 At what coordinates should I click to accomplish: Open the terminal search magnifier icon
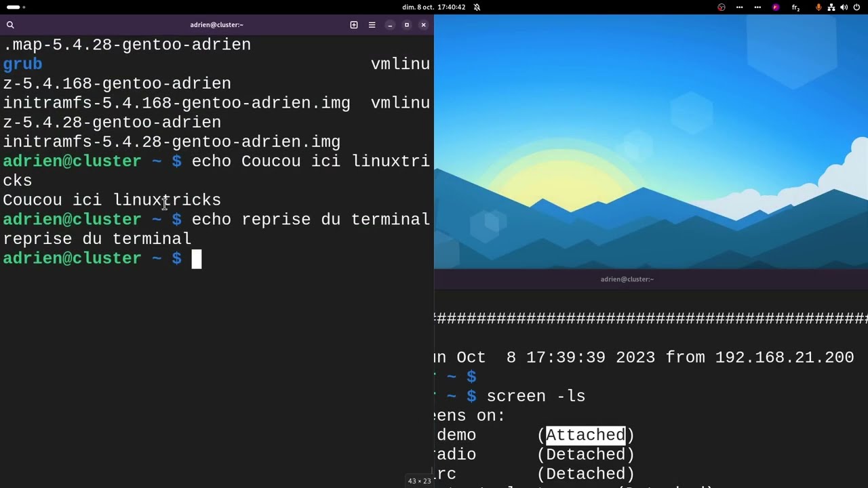pyautogui.click(x=10, y=25)
